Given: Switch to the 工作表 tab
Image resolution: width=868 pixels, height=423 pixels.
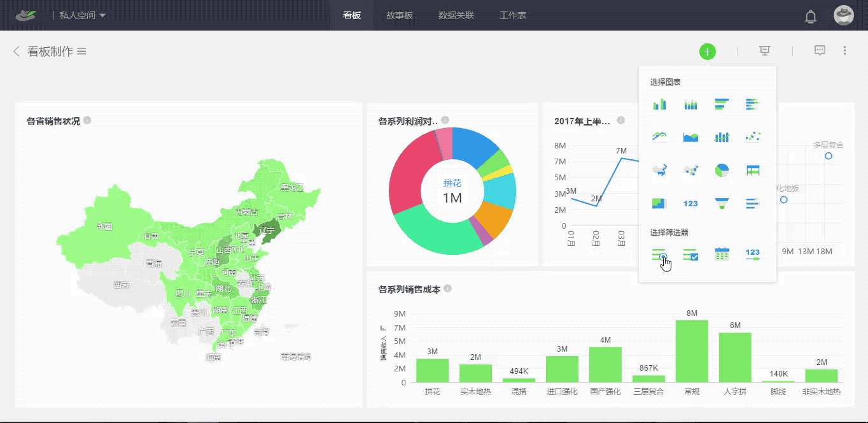Looking at the screenshot, I should pos(513,15).
